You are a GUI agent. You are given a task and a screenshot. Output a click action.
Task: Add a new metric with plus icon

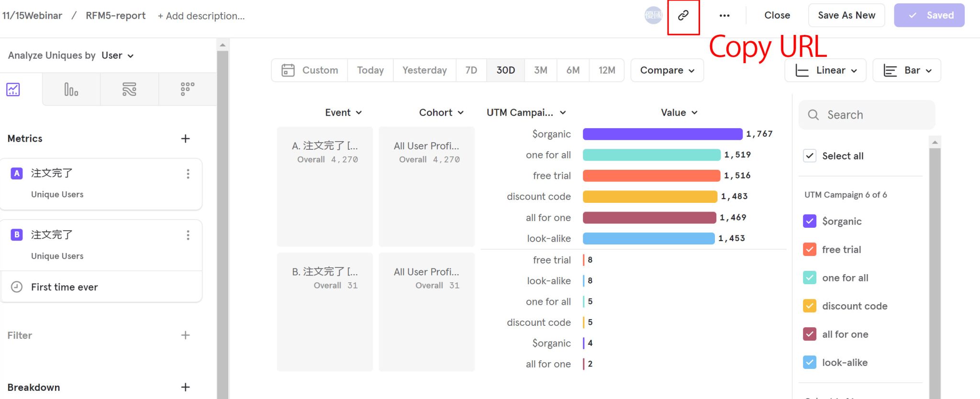click(x=185, y=139)
